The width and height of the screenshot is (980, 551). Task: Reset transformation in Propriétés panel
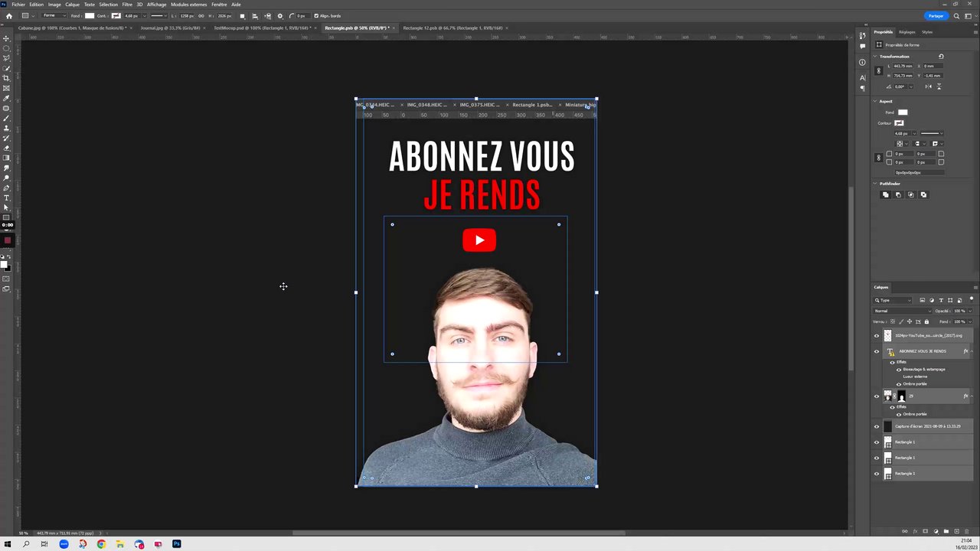pos(941,57)
